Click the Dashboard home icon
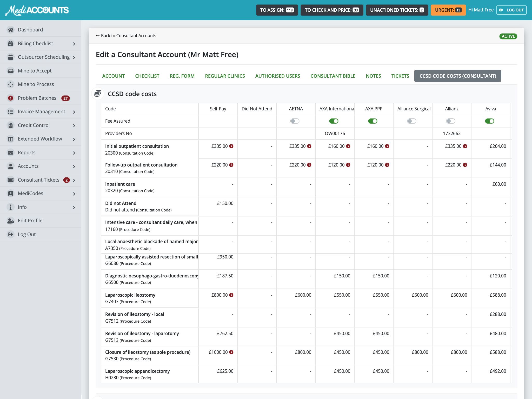This screenshot has width=532, height=399. point(10,30)
